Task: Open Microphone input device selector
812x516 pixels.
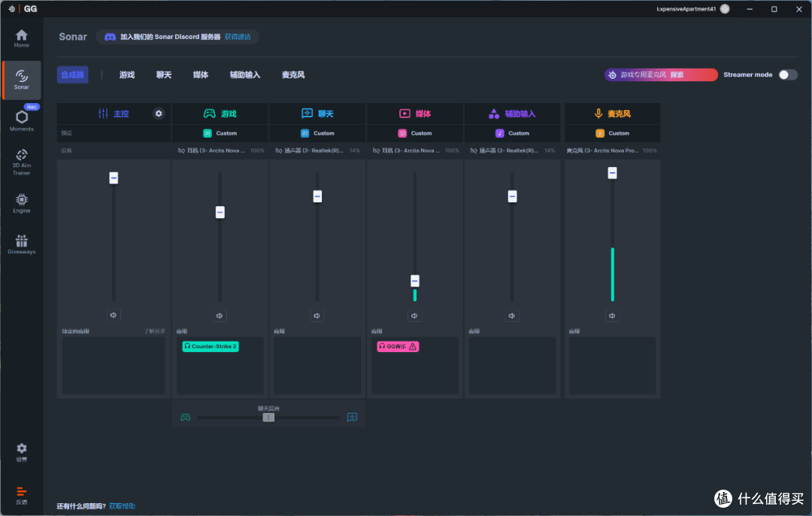Action: coord(611,150)
